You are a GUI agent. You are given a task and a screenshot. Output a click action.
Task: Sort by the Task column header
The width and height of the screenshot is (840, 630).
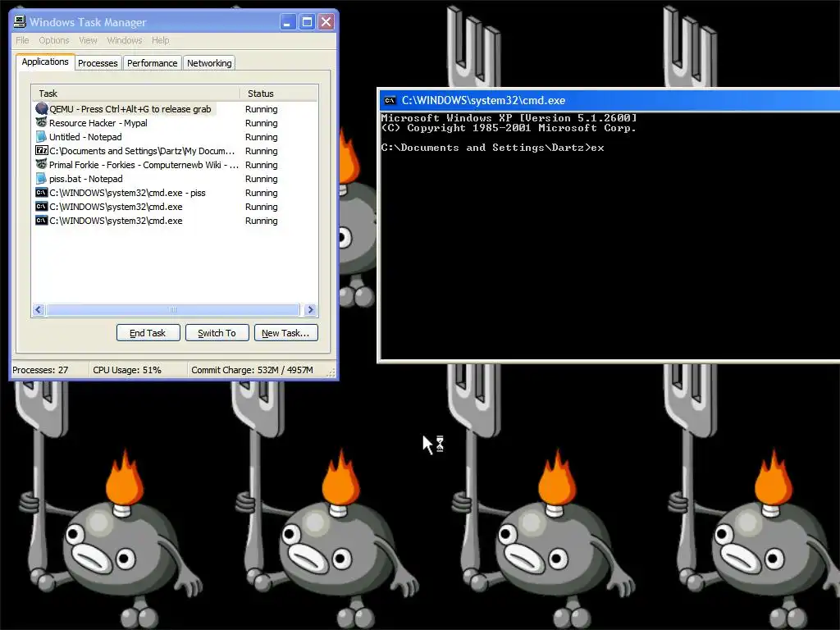click(135, 94)
